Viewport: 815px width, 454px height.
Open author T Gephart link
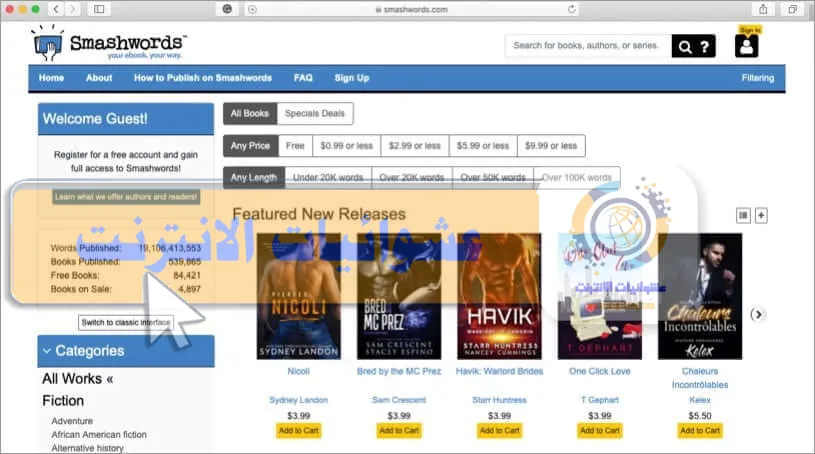[x=600, y=400]
